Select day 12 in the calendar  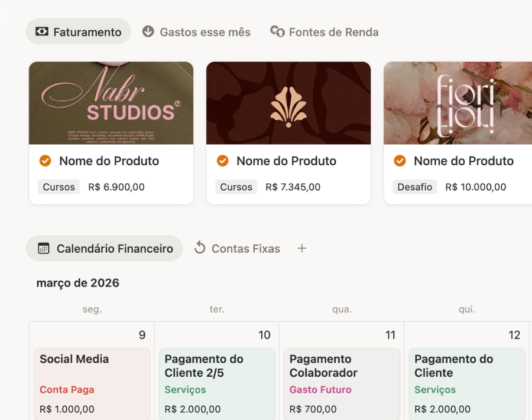(x=514, y=335)
